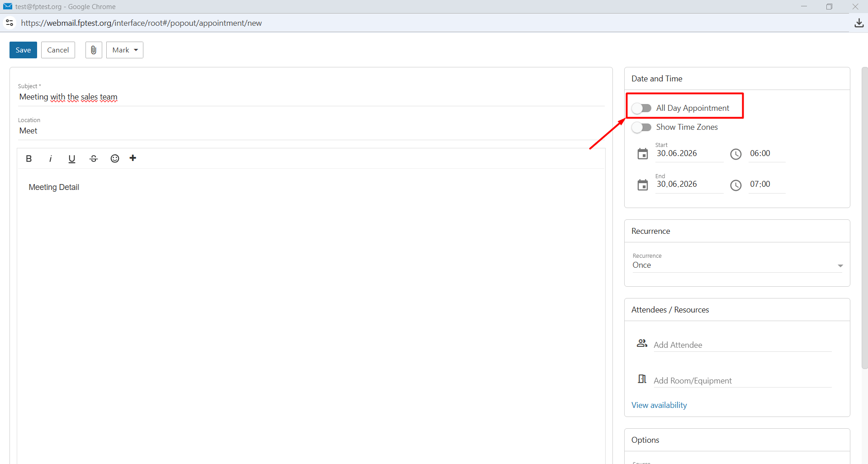Click the plus more-options editor icon
The height and width of the screenshot is (464, 868).
tap(133, 158)
